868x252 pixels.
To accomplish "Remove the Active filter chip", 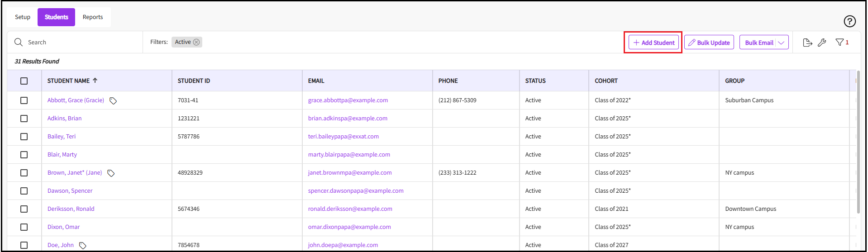I will click(x=196, y=42).
